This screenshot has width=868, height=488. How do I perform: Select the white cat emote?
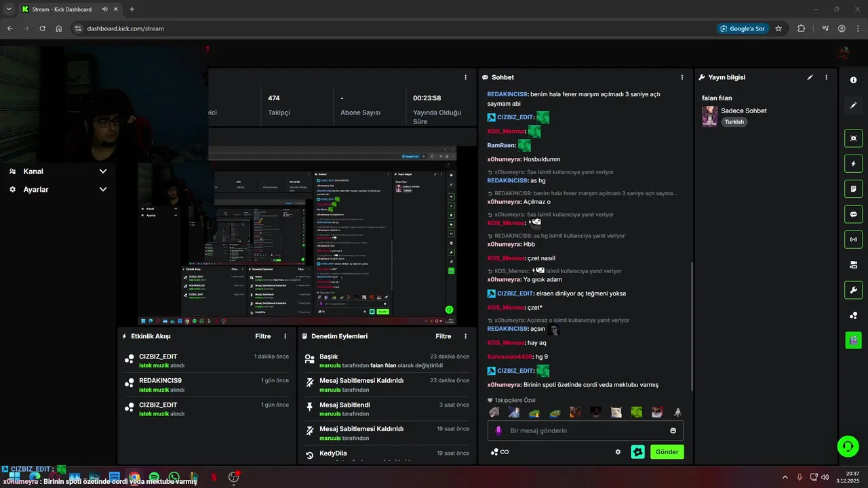(x=616, y=411)
